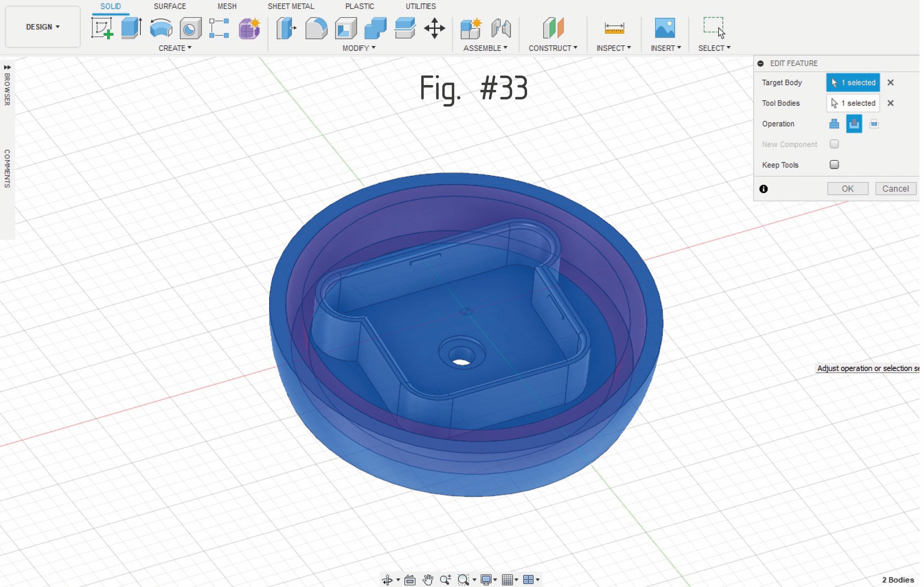Click the Create Sketch icon

(x=102, y=28)
